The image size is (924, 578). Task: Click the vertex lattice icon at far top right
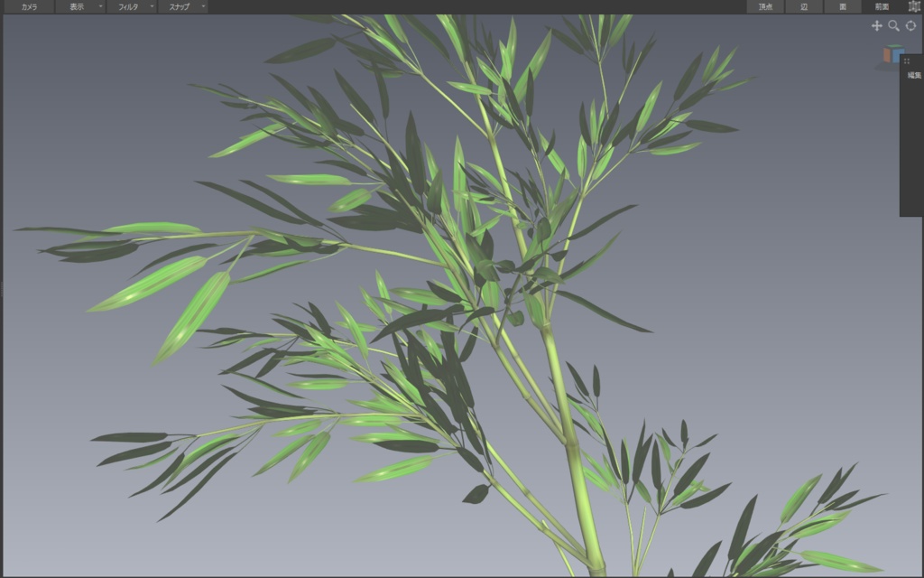pos(915,6)
